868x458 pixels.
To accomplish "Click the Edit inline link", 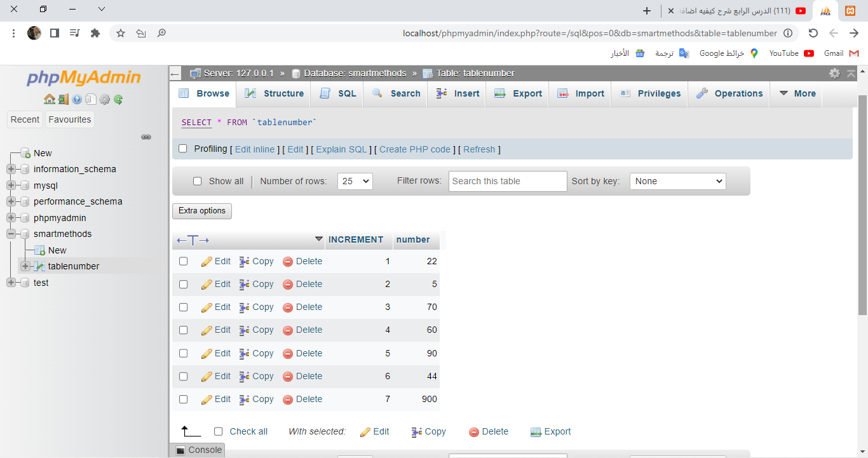I will click(x=255, y=149).
